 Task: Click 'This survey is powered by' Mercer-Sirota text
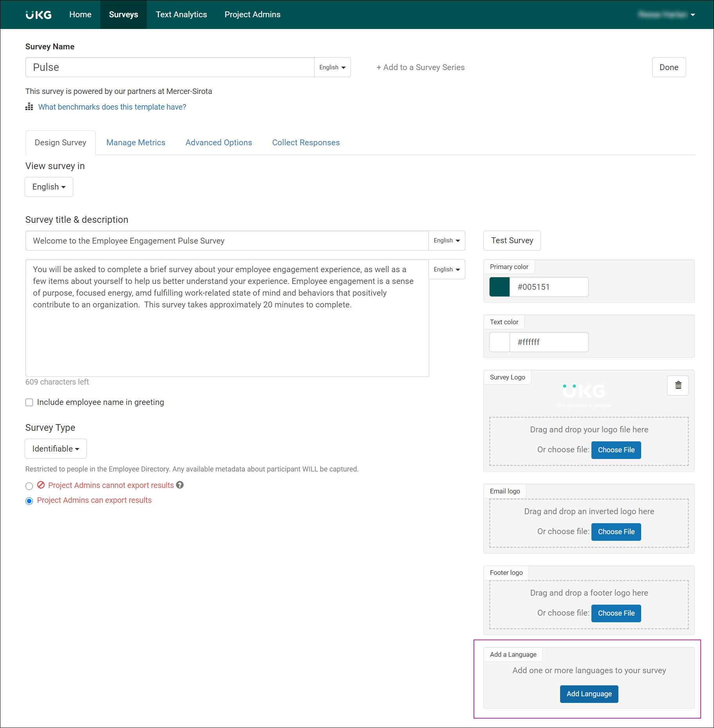119,91
